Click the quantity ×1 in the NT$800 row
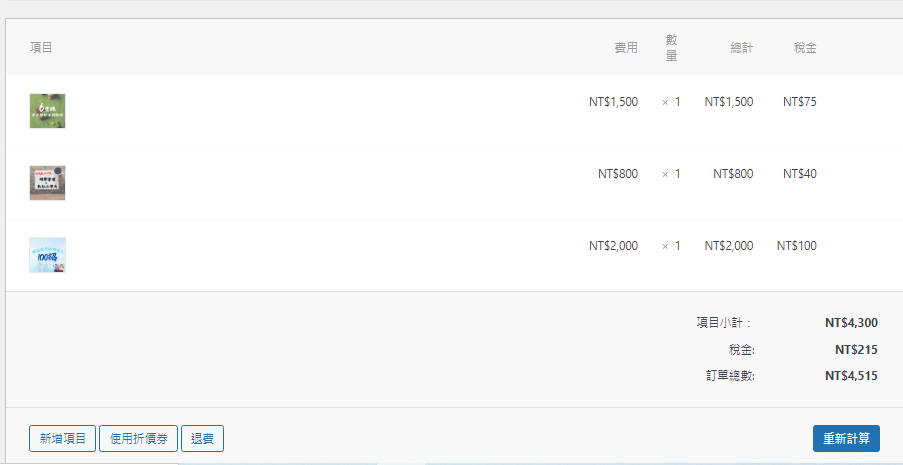Image resolution: width=903 pixels, height=465 pixels. 671,174
